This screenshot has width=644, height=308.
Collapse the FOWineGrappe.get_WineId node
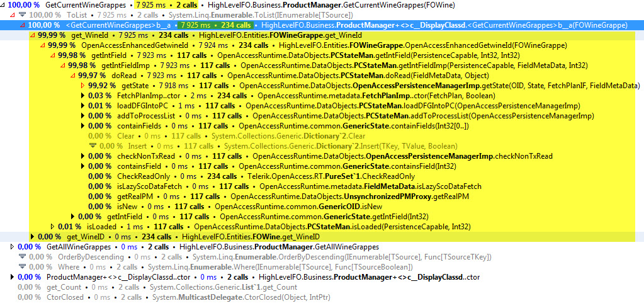(33, 35)
